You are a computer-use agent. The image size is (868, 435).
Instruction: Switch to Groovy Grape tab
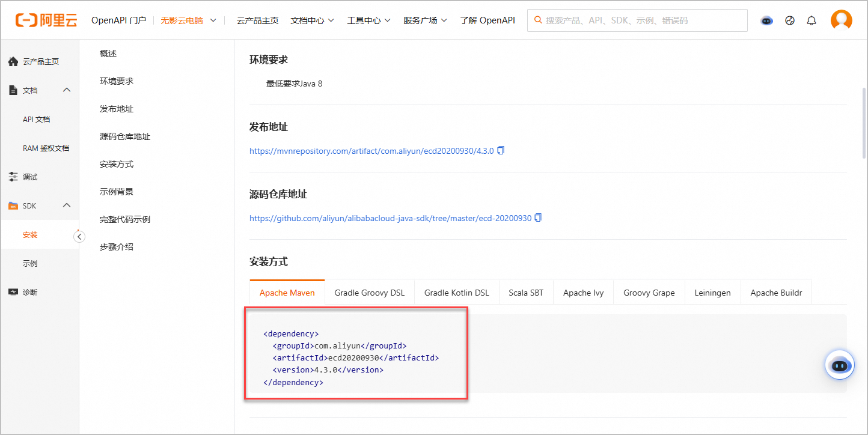[x=649, y=293]
